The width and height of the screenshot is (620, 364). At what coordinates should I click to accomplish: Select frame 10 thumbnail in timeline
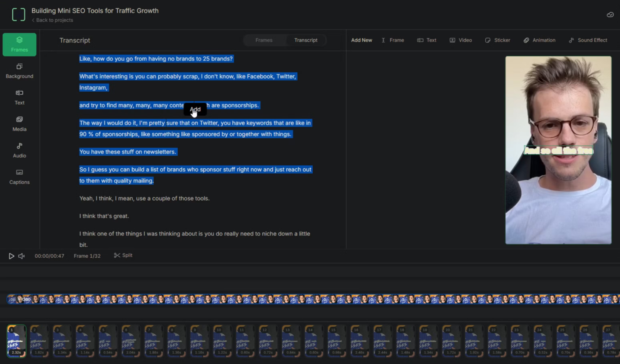[222, 341]
